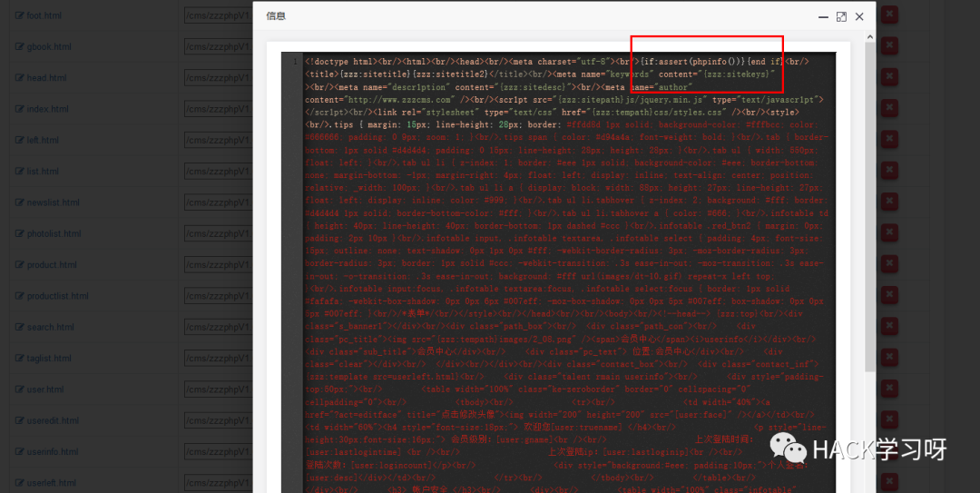This screenshot has width=980, height=493.
Task: Delete newslist.html using its red X button
Action: point(889,202)
